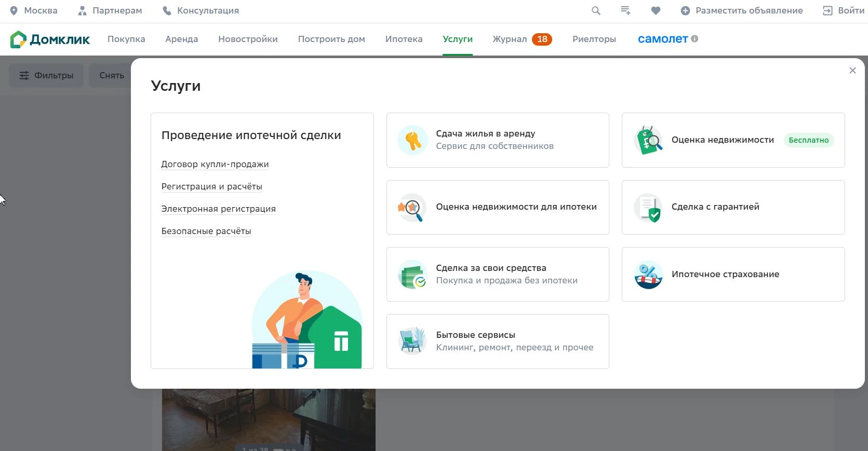Click the apartment photo thumbnail below popup
This screenshot has height=451, width=868.
pos(269,419)
